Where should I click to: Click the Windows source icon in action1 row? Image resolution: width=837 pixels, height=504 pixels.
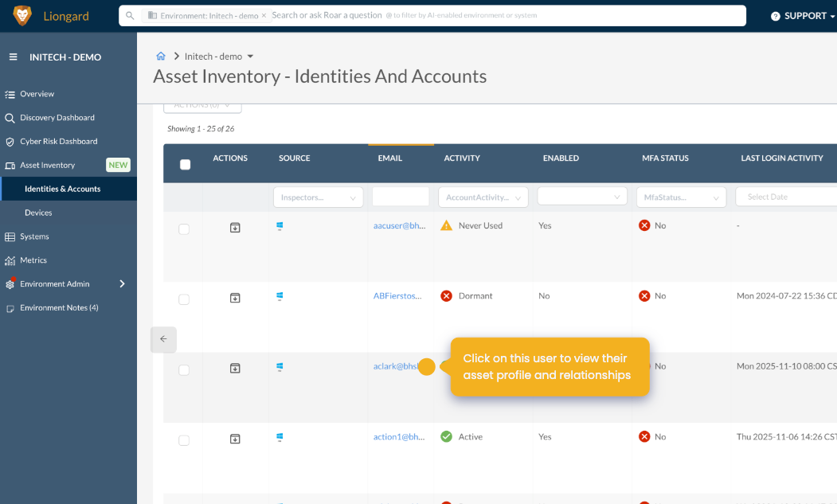(280, 437)
